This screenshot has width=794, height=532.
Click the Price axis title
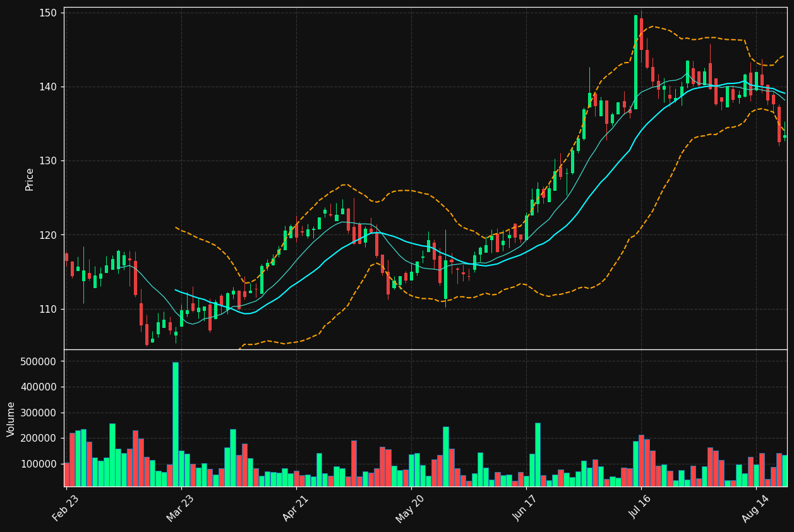click(30, 179)
